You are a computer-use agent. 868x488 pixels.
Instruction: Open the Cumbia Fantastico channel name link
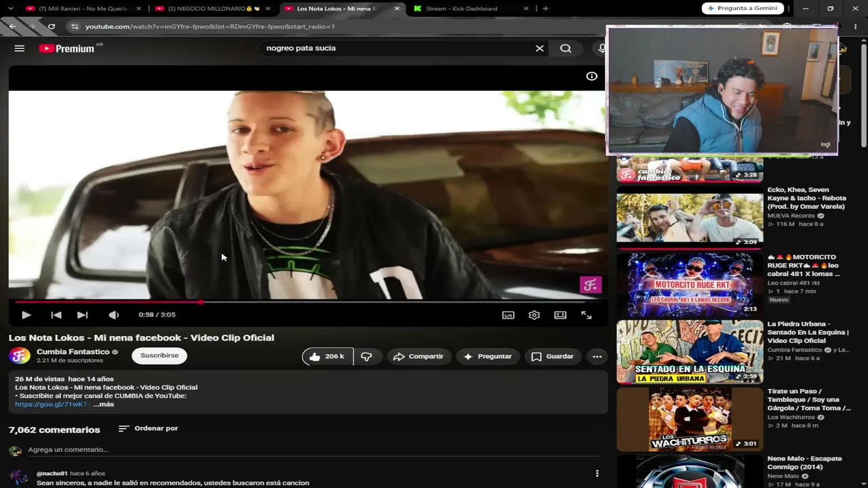(73, 352)
